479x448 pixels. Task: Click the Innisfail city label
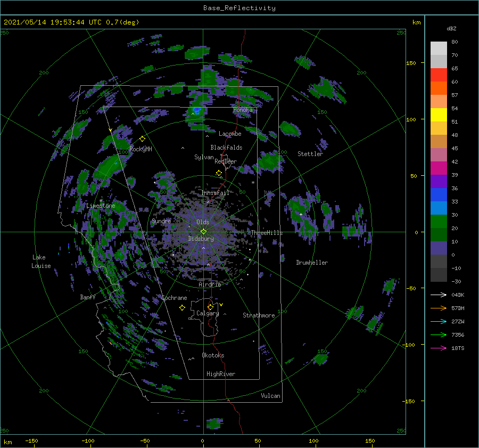click(215, 193)
